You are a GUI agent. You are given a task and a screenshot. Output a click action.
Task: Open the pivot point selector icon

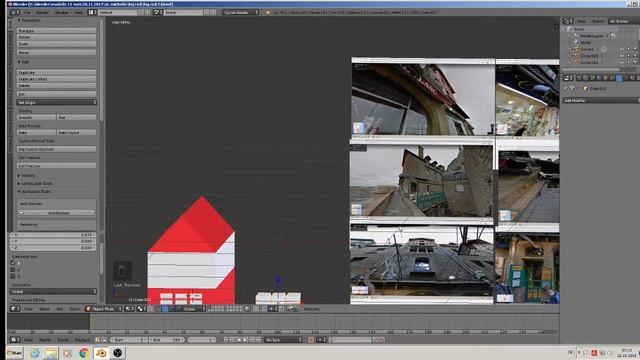(x=142, y=309)
